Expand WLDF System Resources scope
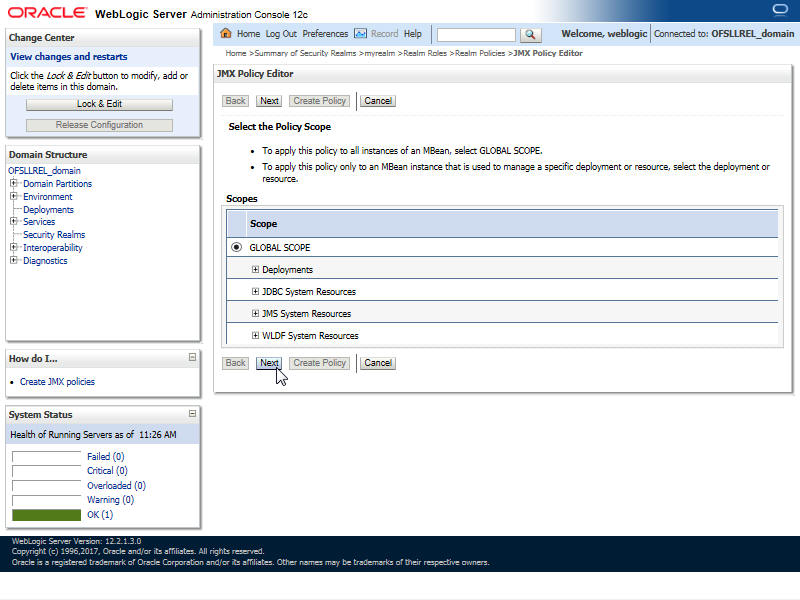Image resolution: width=800 pixels, height=600 pixels. (255, 335)
